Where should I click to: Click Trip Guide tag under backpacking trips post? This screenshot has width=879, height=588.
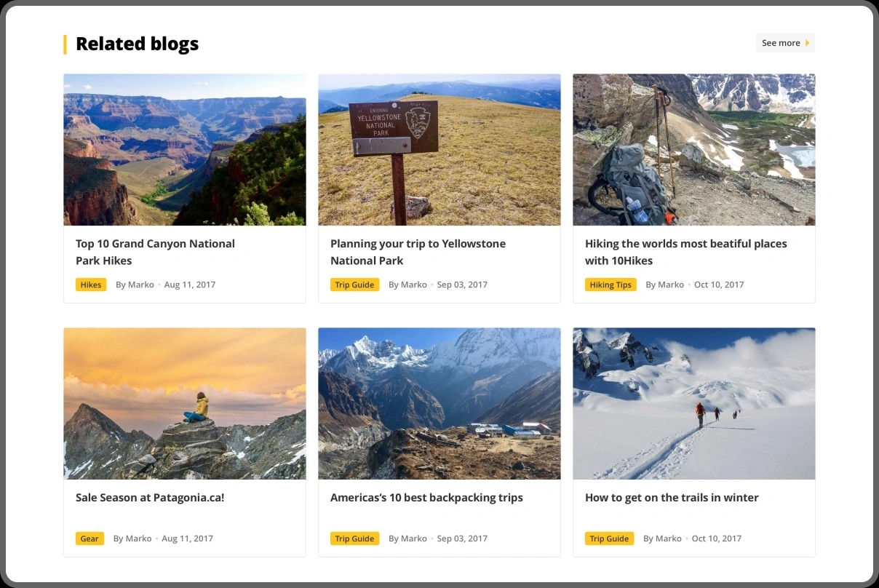coord(354,539)
